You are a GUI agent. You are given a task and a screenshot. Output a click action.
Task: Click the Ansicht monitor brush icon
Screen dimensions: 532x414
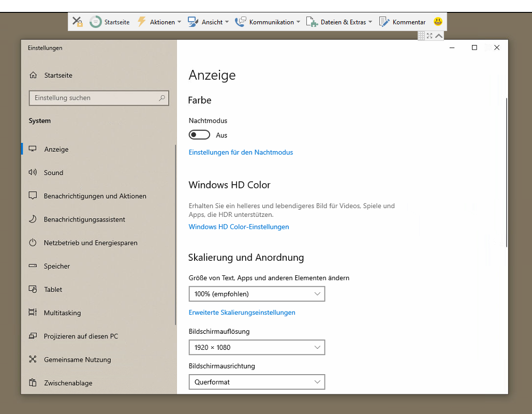pyautogui.click(x=193, y=22)
